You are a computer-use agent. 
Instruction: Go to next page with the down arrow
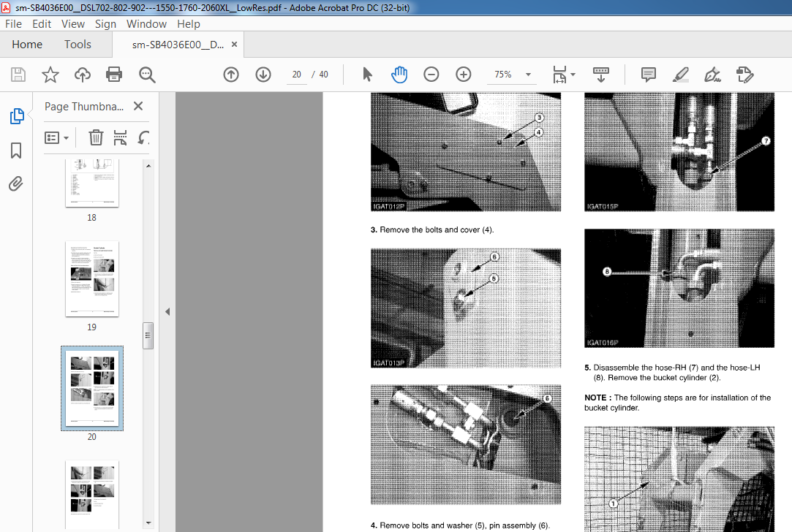(263, 75)
